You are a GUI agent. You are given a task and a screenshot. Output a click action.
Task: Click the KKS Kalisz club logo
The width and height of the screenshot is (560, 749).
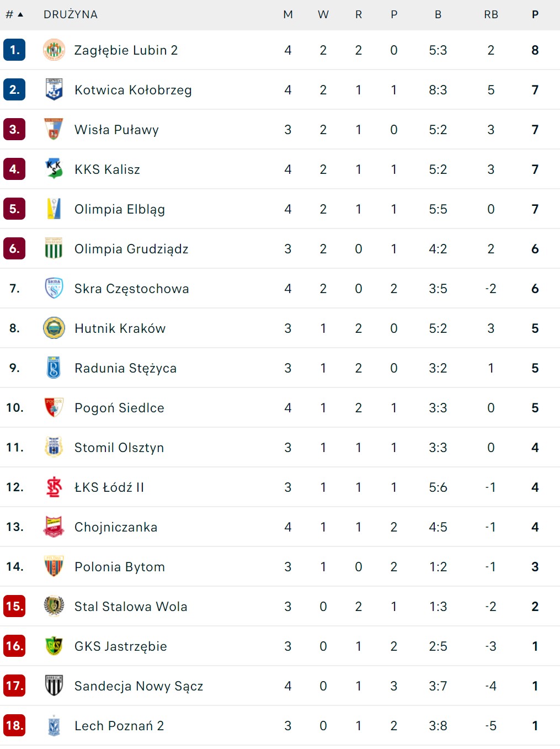point(54,169)
